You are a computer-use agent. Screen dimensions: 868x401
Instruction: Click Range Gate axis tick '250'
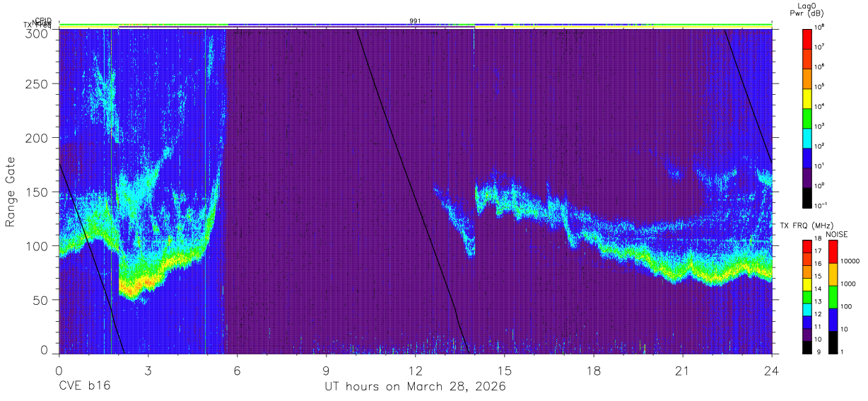click(37, 83)
